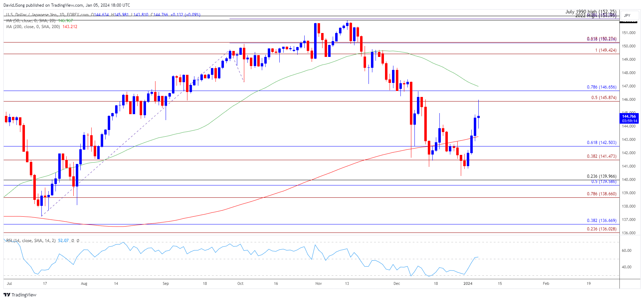This screenshot has width=644, height=301.
Task: Select the MA 200 indicator legend
Action: pos(33,27)
